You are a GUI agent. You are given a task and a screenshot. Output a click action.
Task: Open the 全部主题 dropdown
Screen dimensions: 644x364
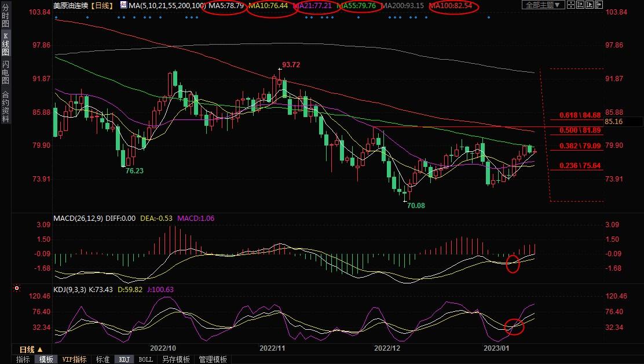[543, 5]
